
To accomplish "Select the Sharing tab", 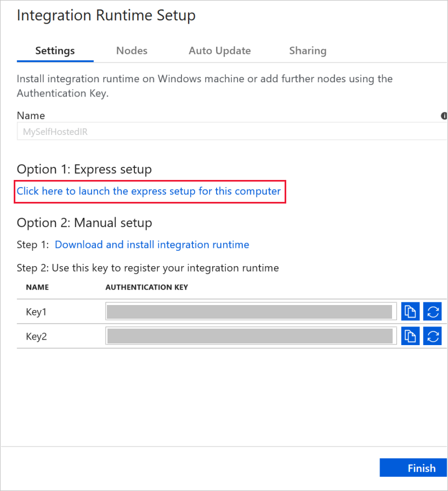I will coord(308,50).
